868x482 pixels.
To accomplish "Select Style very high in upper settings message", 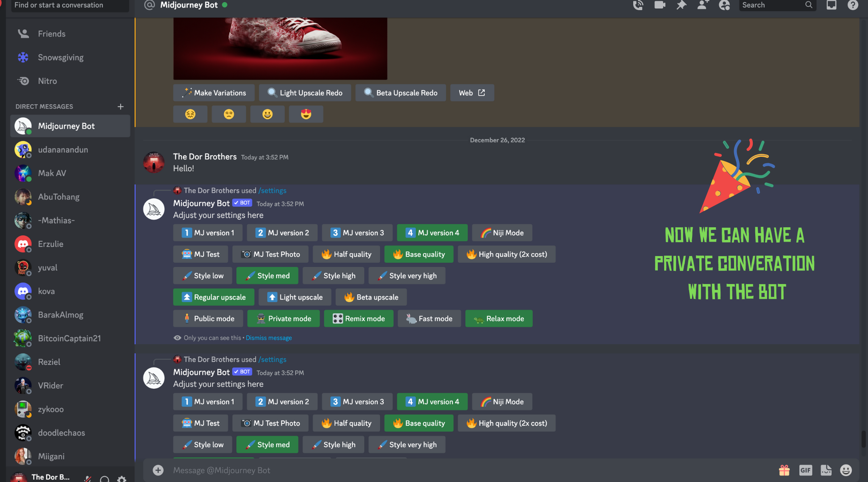I will tap(407, 276).
